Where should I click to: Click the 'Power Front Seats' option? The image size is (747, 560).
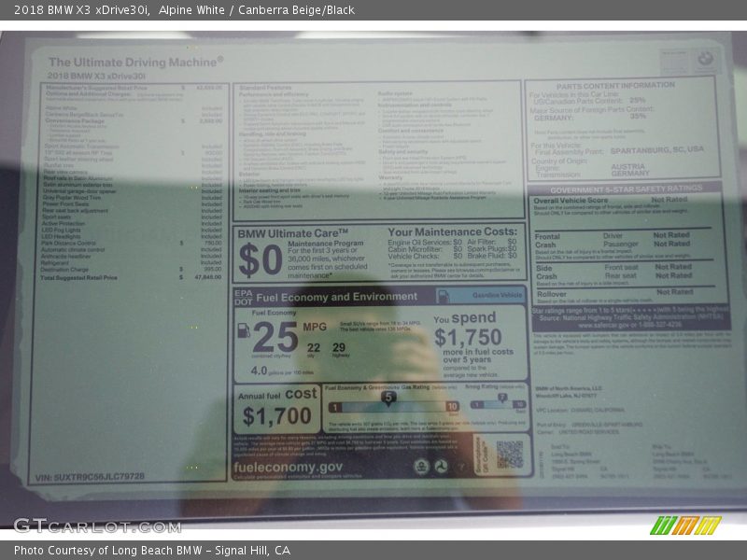(x=65, y=203)
